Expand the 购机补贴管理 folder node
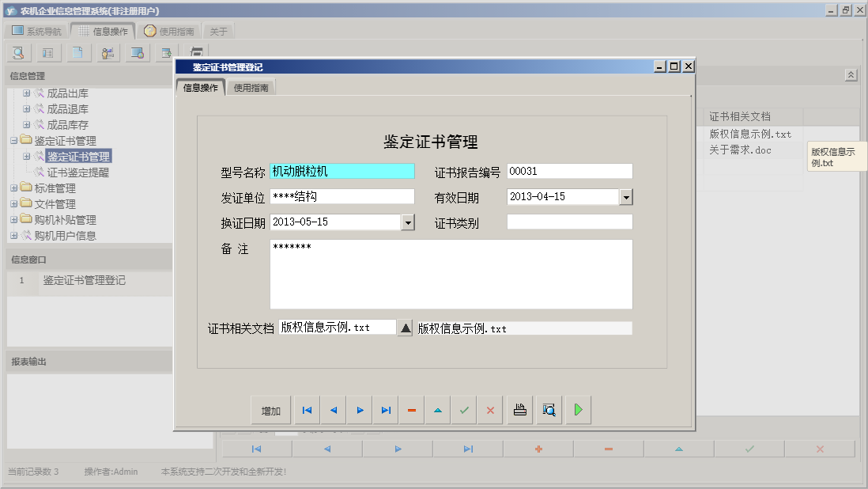868x489 pixels. 14,220
